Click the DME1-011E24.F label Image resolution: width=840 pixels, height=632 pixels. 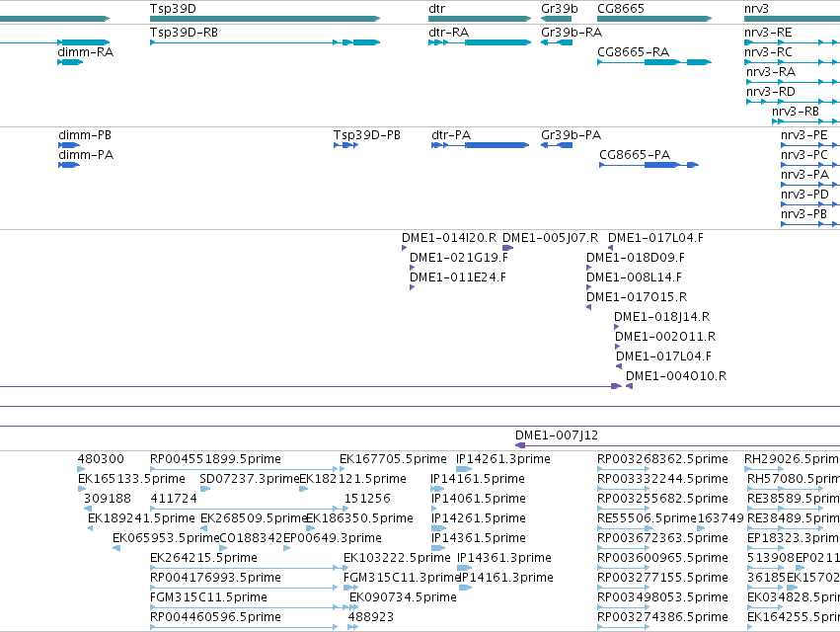pyautogui.click(x=457, y=277)
